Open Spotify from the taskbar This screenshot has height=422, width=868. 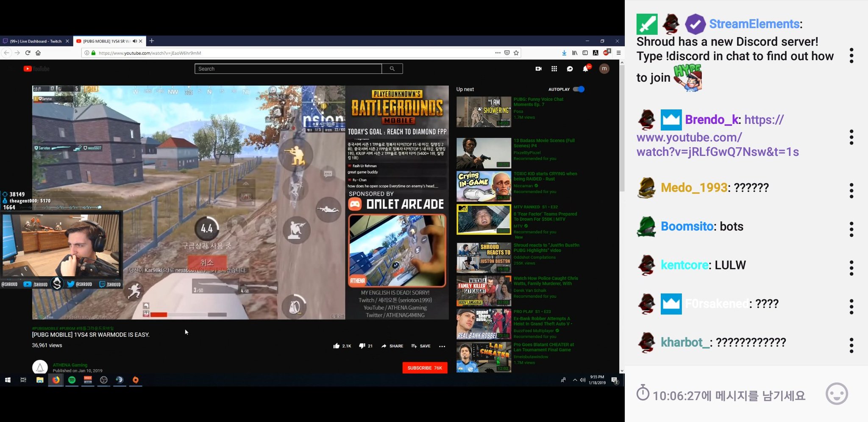click(72, 380)
